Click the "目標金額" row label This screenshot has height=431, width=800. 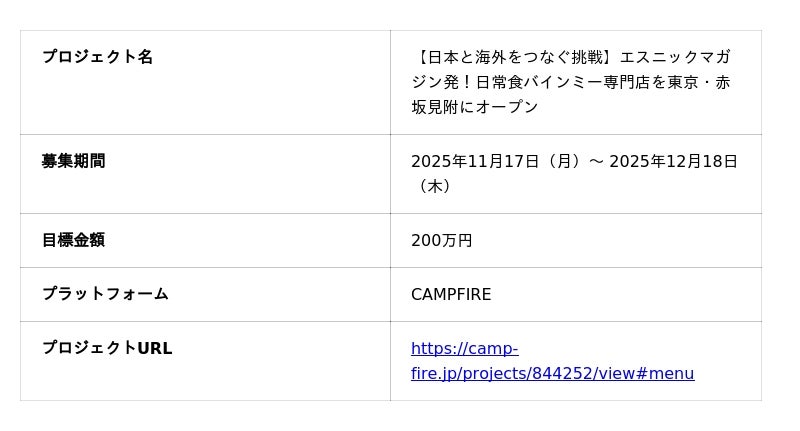73,240
